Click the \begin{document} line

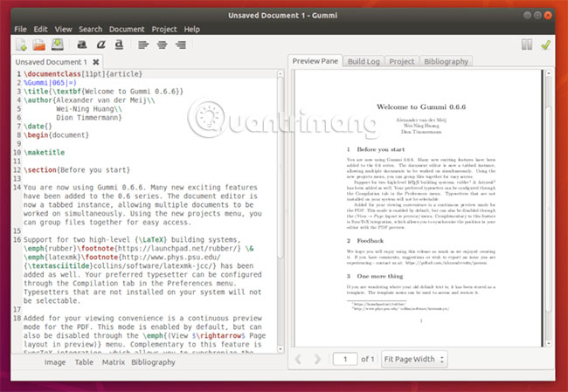tap(56, 135)
